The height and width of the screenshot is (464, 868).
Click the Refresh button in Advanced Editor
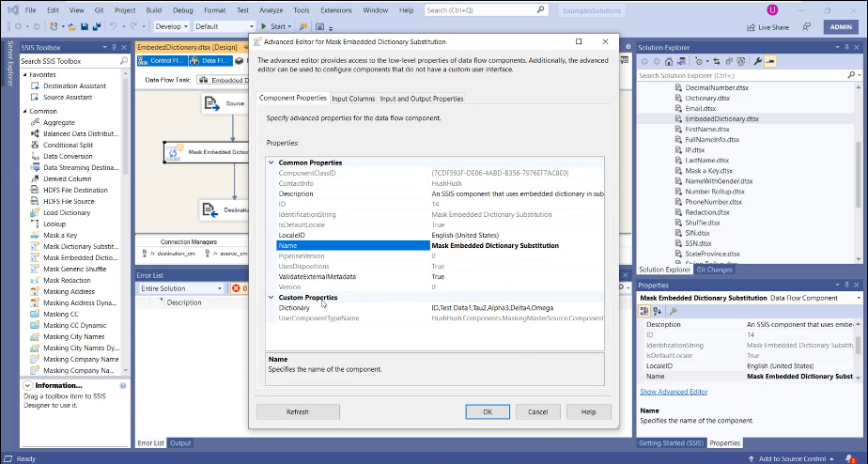298,412
